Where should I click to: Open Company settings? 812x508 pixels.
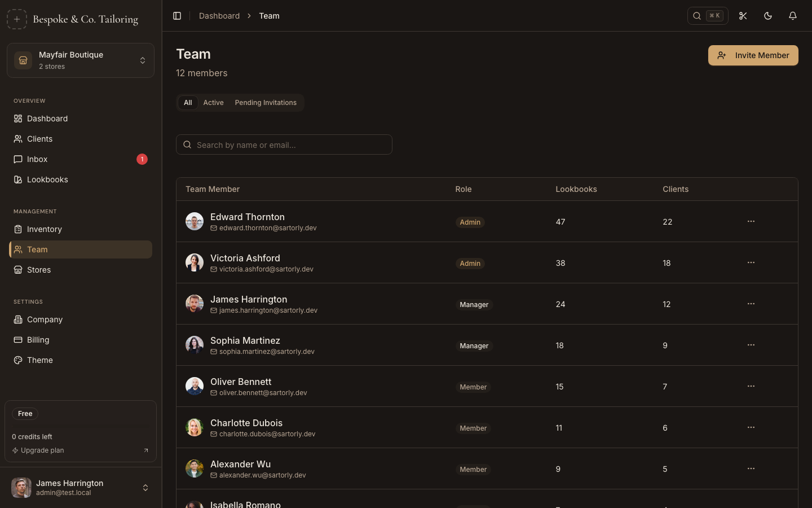[x=45, y=319]
